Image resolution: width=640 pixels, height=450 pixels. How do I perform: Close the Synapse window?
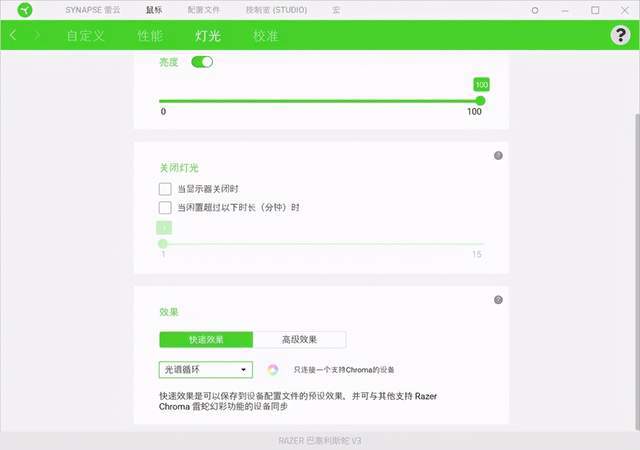pos(624,10)
